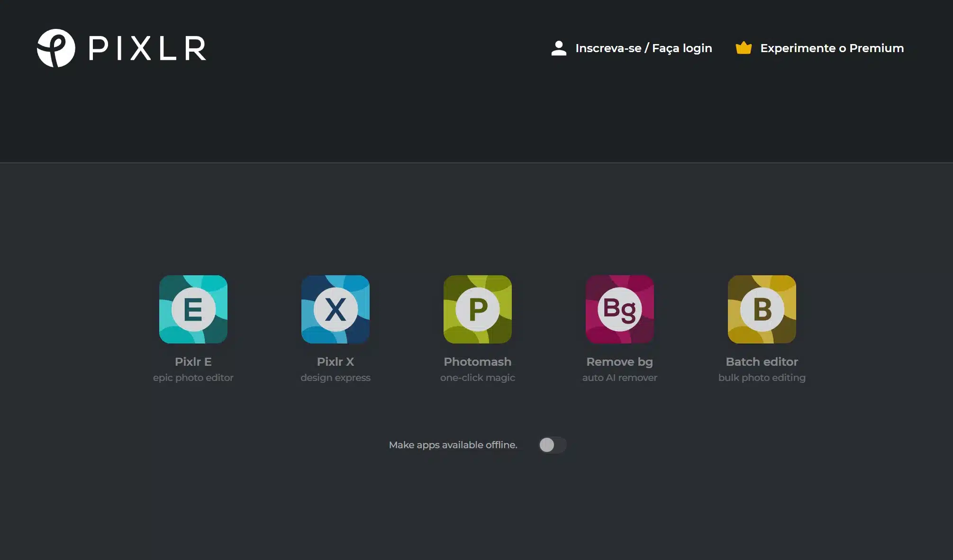
Task: Launch the Remove bg Bg icon
Action: point(619,309)
